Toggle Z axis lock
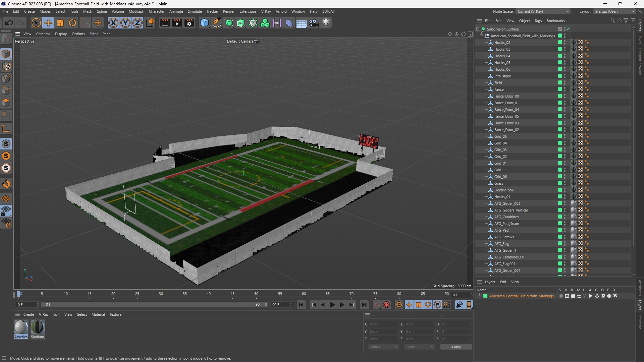The height and width of the screenshot is (362, 644). pos(138,23)
